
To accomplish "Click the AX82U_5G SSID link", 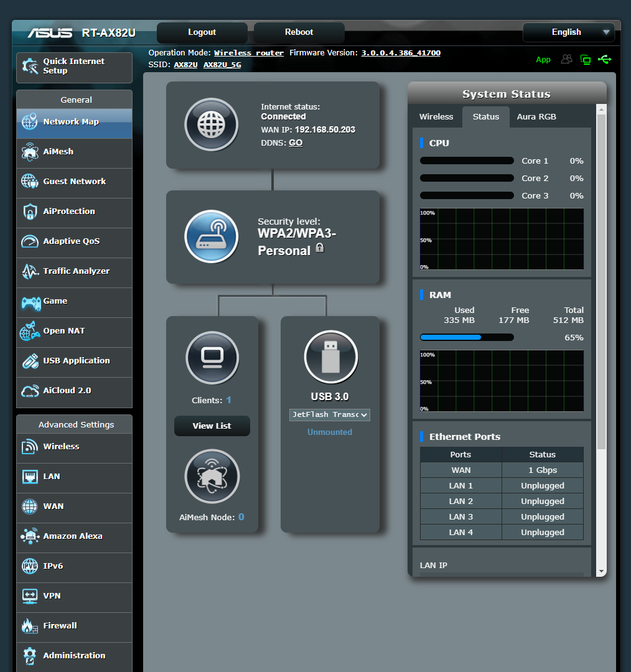I will tap(222, 65).
